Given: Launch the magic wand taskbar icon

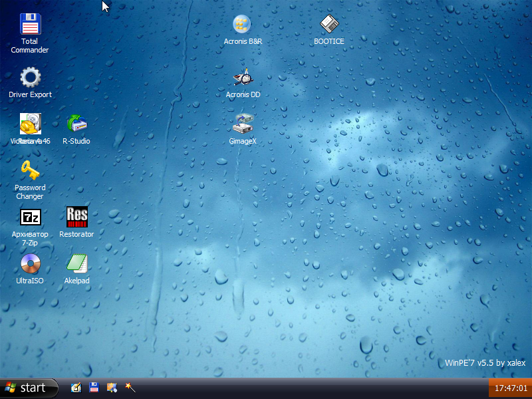Looking at the screenshot, I should (x=130, y=388).
